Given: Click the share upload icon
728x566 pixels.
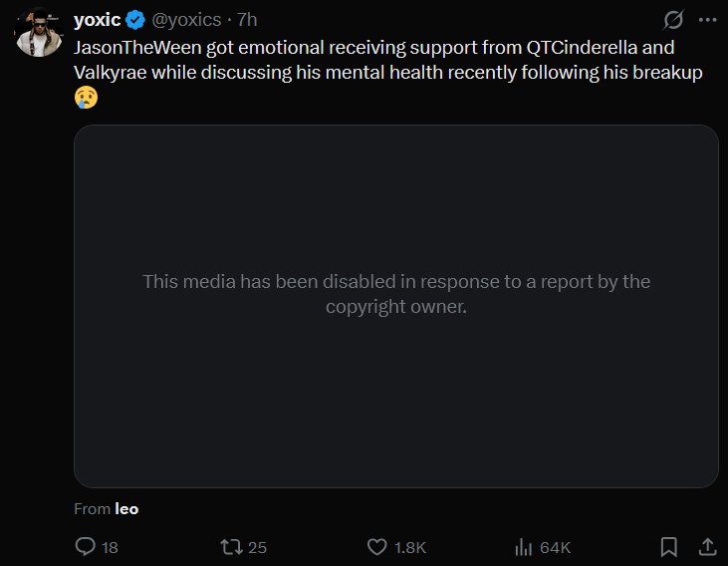Looking at the screenshot, I should [707, 547].
